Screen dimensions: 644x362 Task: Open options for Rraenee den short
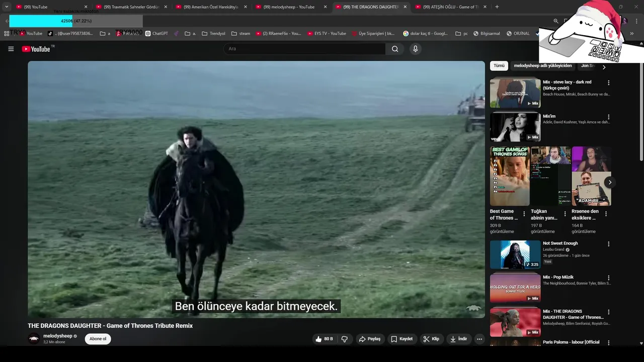[606, 214]
